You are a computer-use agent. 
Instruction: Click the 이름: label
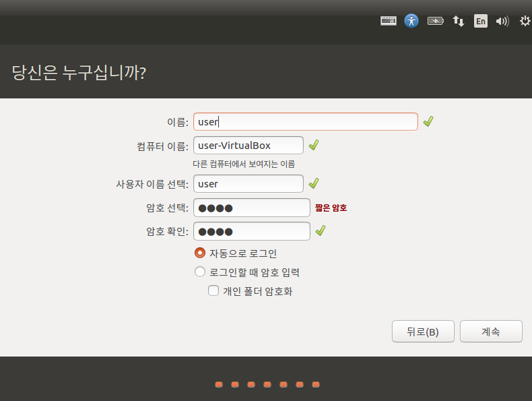click(x=178, y=122)
